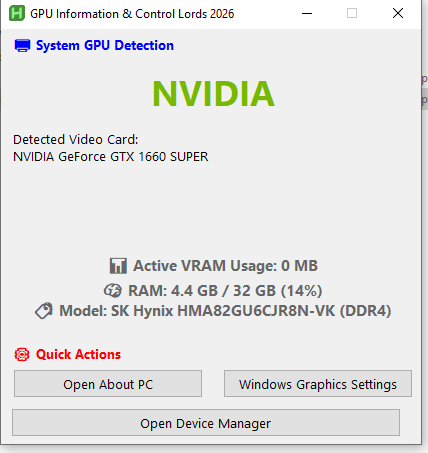Viewport: 428px width, 453px height.
Task: Close the GPU Information & Control window
Action: click(x=398, y=14)
